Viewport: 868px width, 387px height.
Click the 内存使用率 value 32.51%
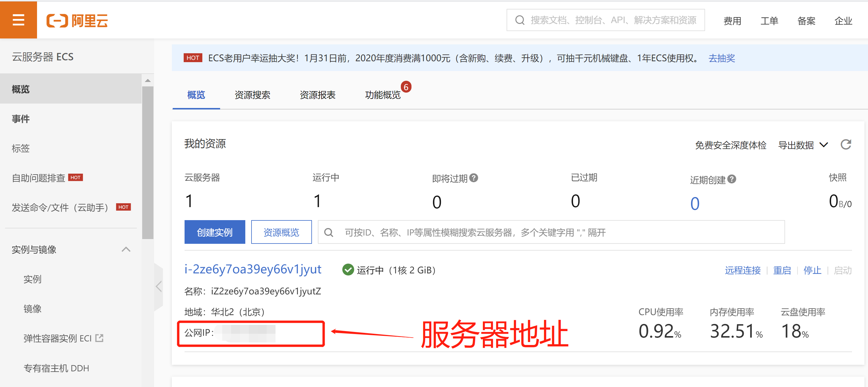pyautogui.click(x=736, y=331)
